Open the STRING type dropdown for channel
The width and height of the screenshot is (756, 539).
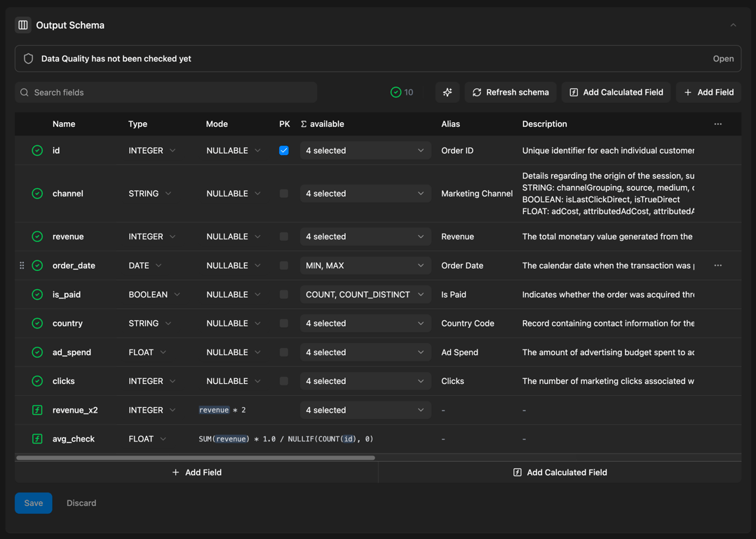tap(149, 194)
